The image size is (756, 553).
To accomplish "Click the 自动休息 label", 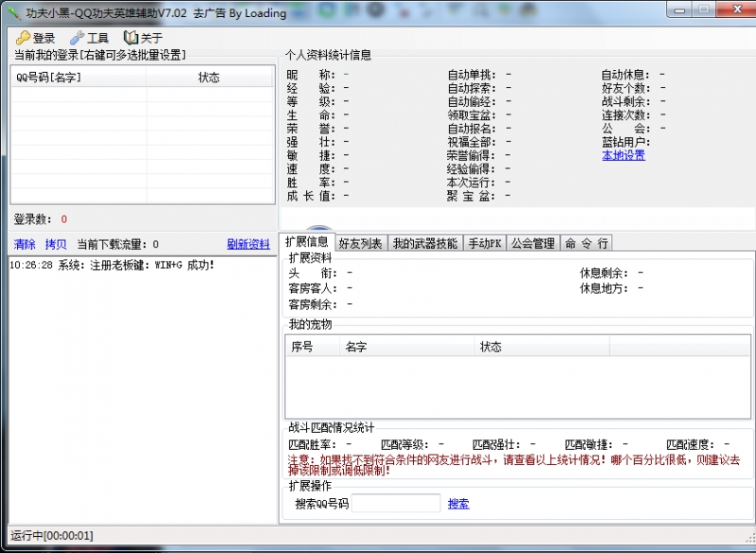I will coord(626,75).
